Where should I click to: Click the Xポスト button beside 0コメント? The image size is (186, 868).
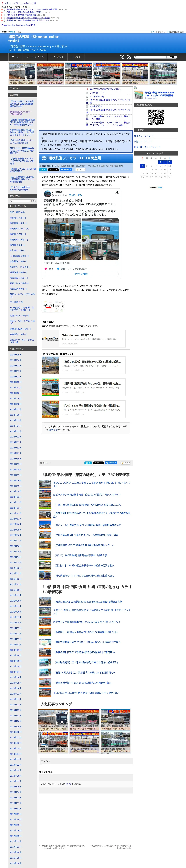pos(98,463)
